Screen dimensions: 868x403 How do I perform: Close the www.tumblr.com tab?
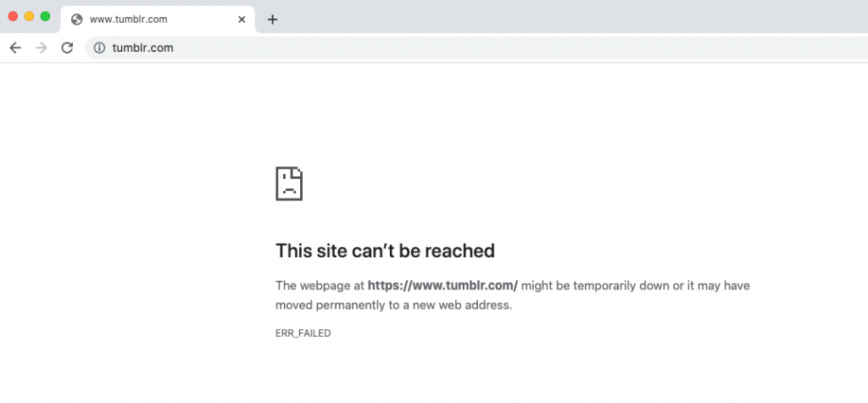[242, 20]
